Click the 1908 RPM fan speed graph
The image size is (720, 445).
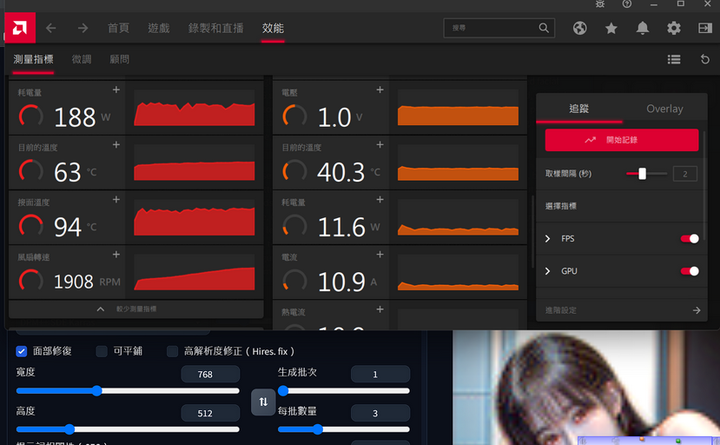194,272
